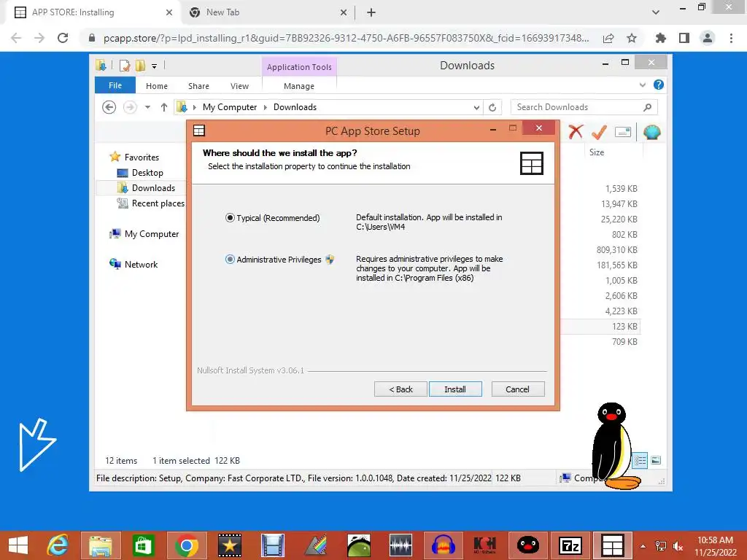The image size is (747, 560).
Task: Click the Pingu penguin desktop character
Action: (614, 446)
